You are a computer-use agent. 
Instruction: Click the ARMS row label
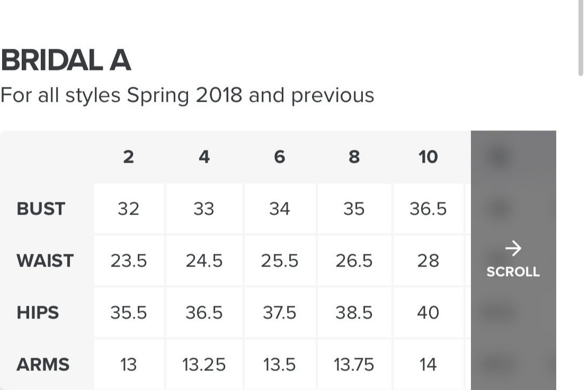point(43,365)
